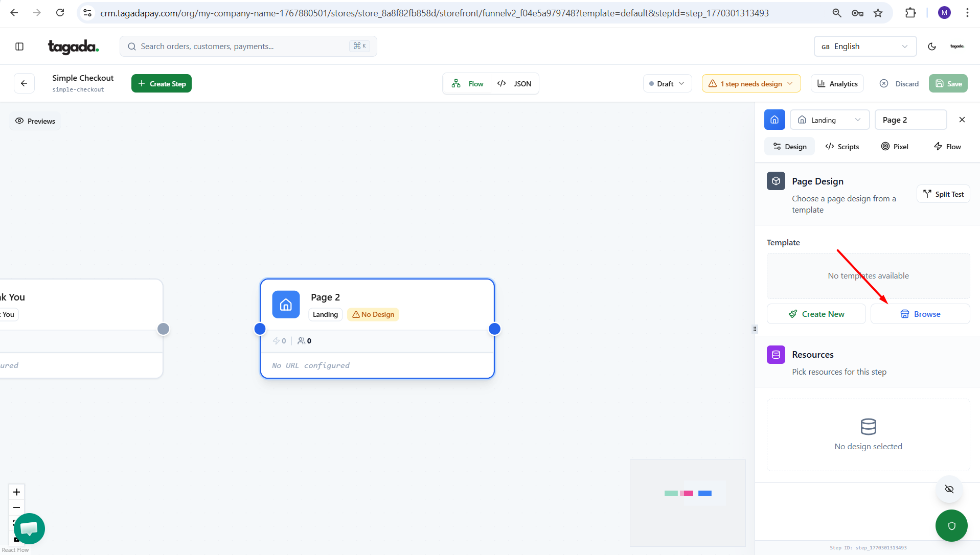Click the Browse templates button
The image size is (980, 555).
(920, 314)
